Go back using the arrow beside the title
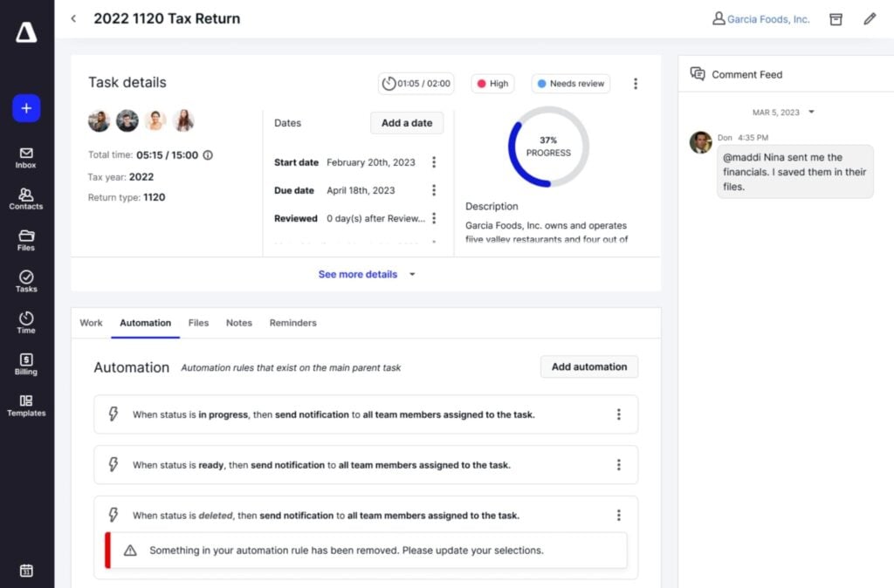894x588 pixels. click(73, 18)
